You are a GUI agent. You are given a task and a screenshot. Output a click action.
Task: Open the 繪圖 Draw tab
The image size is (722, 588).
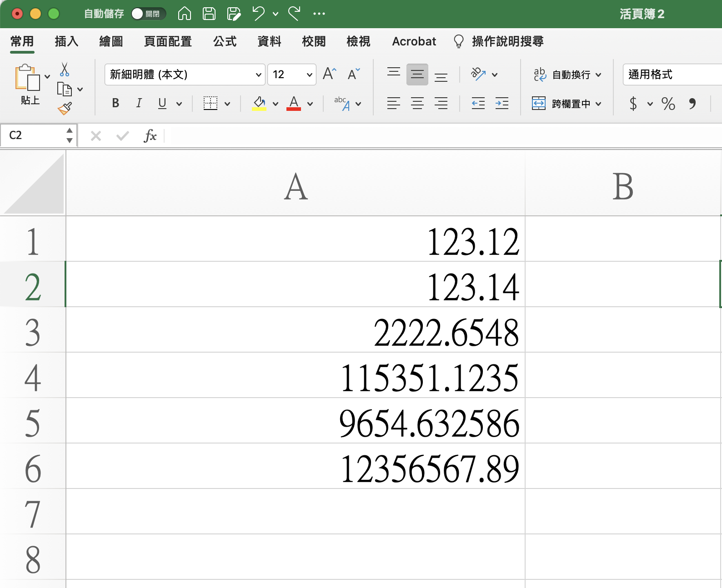coord(111,41)
